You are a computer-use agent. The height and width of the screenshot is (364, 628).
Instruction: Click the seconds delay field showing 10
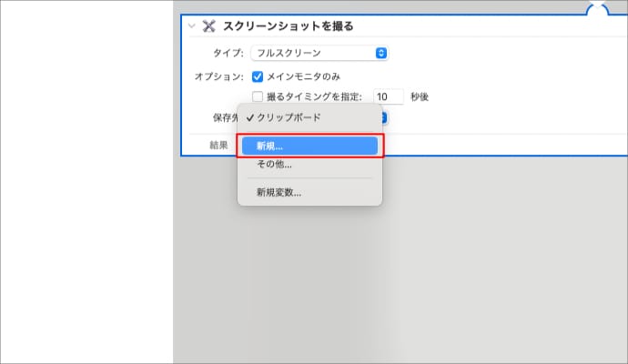[x=389, y=97]
